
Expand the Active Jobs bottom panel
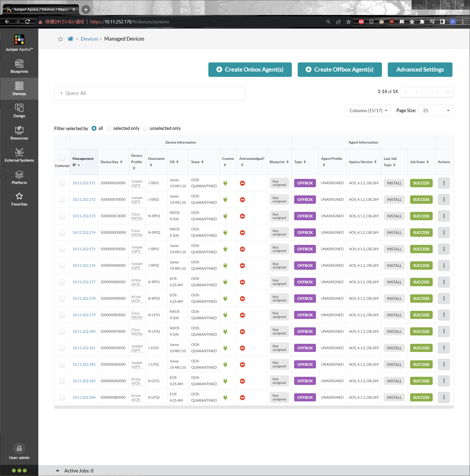[58, 470]
